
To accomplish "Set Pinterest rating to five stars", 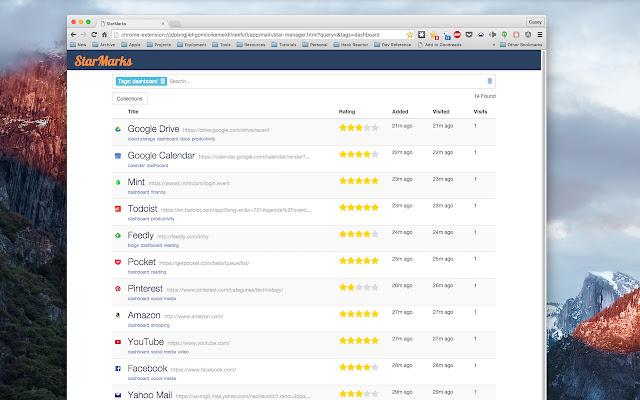I will pos(375,287).
